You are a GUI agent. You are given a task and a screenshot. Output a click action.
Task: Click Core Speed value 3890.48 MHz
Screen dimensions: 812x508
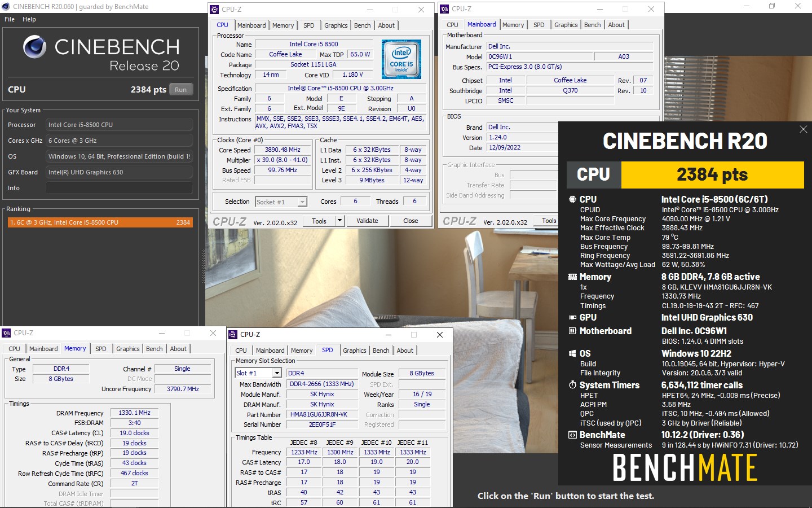point(283,150)
